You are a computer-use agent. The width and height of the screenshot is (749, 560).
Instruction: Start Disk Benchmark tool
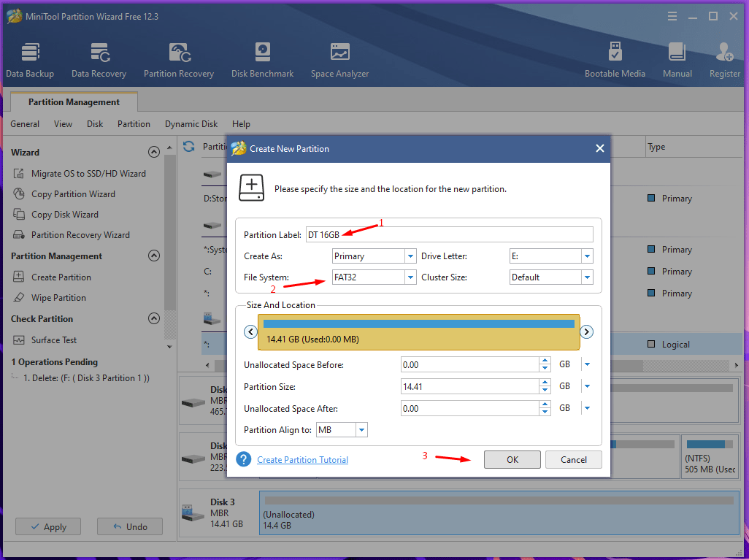coord(262,60)
